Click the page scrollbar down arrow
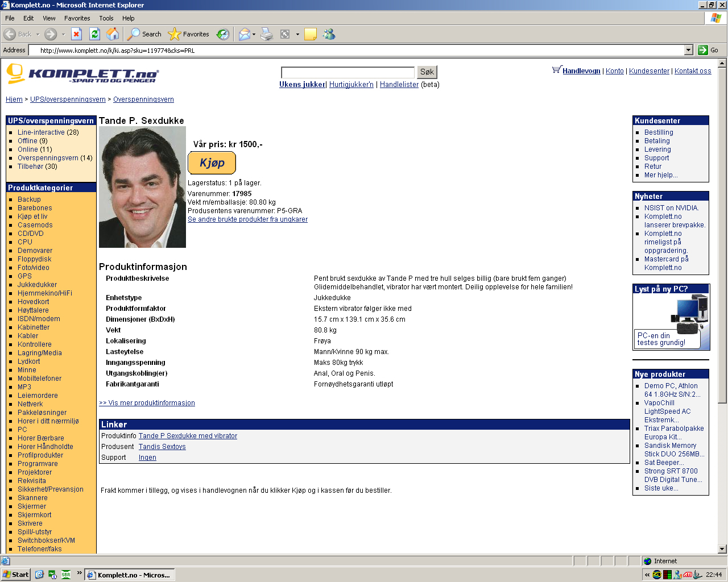 tap(722, 549)
